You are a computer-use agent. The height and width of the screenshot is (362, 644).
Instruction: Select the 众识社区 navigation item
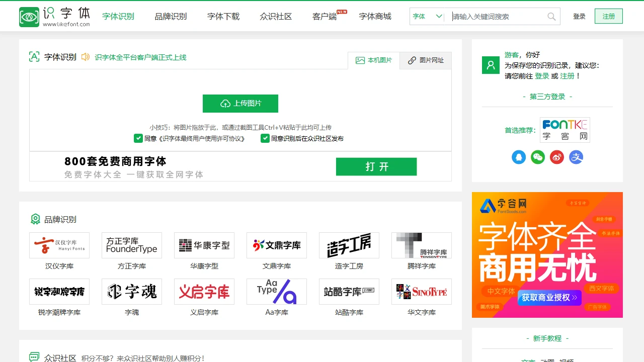(x=276, y=16)
